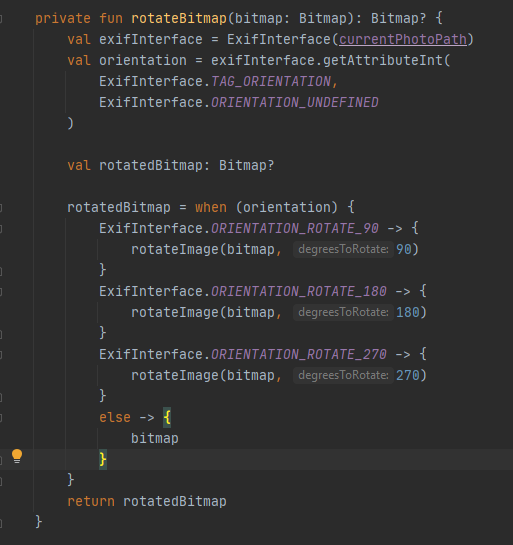
Task: Click the yellow lightbulb quick-fix icon
Action: pyautogui.click(x=17, y=456)
